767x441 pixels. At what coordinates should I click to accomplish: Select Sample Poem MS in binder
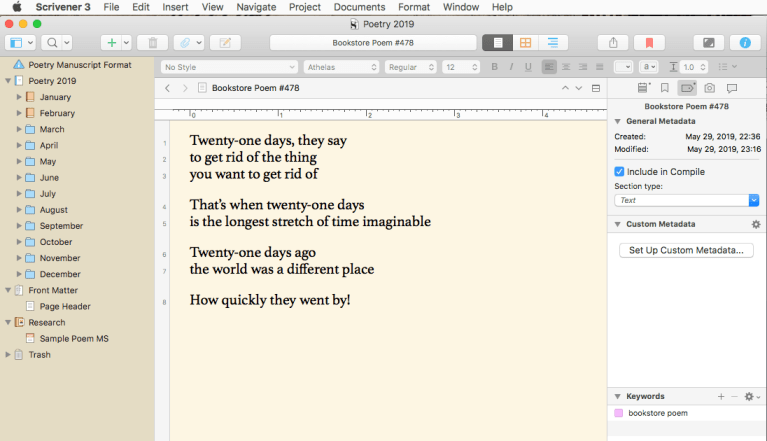74,339
